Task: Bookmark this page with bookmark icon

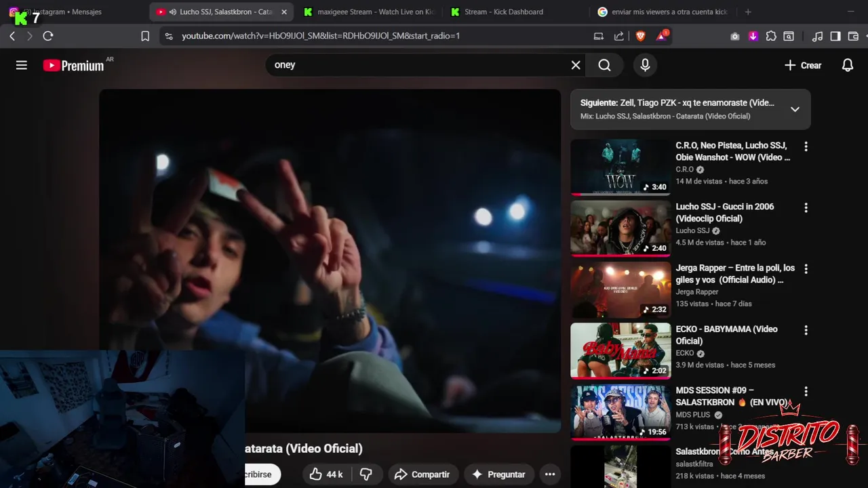Action: [x=145, y=36]
